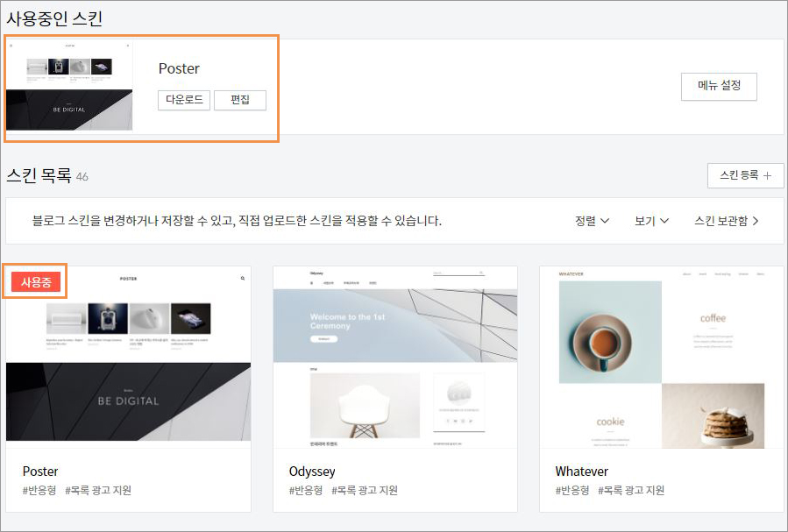
Task: Select the Odyssey skin preview
Action: (395, 358)
